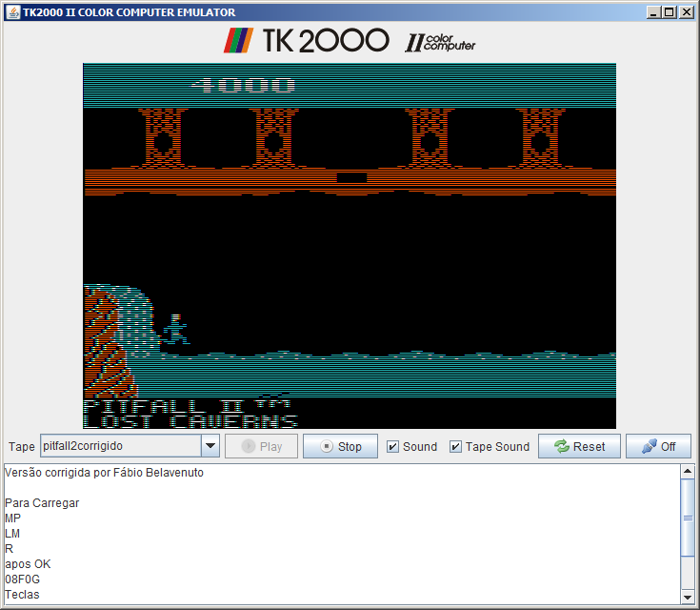Click the green Reset button
This screenshot has width=700, height=610.
[579, 446]
